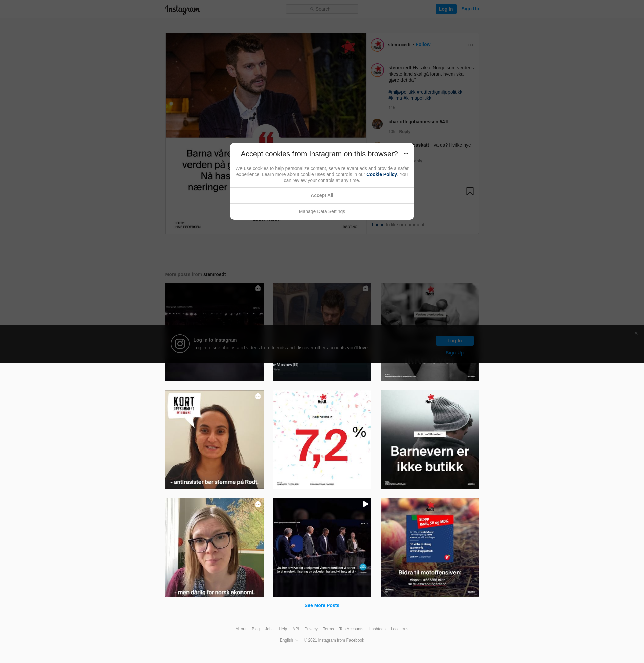Click the #miljøpolitikk hashtag
644x663 pixels.
pos(401,92)
